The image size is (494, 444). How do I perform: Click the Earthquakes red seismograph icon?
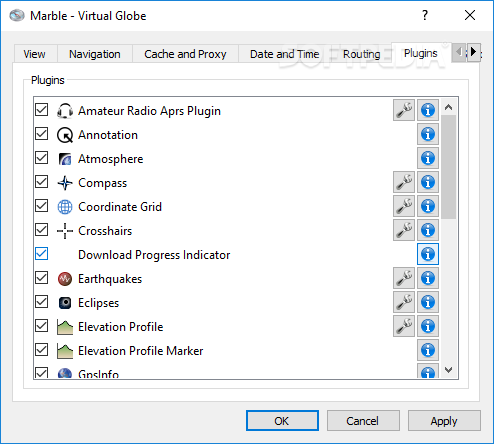coord(65,279)
